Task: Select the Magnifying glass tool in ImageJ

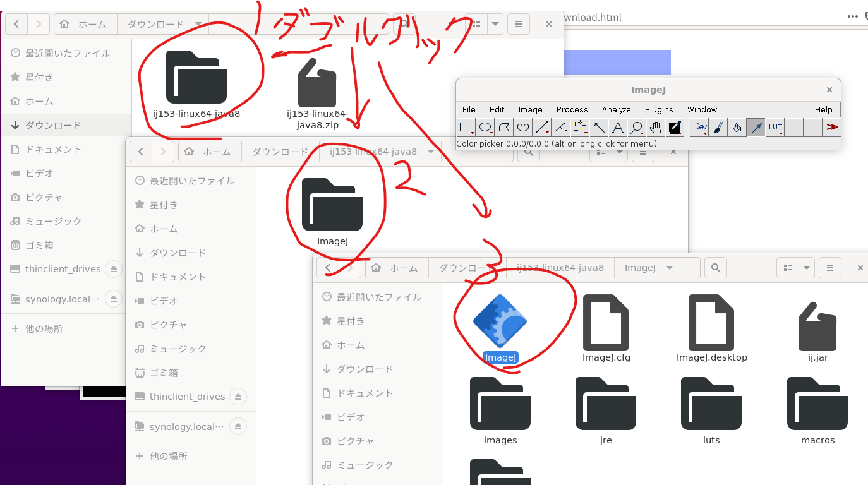Action: [637, 128]
